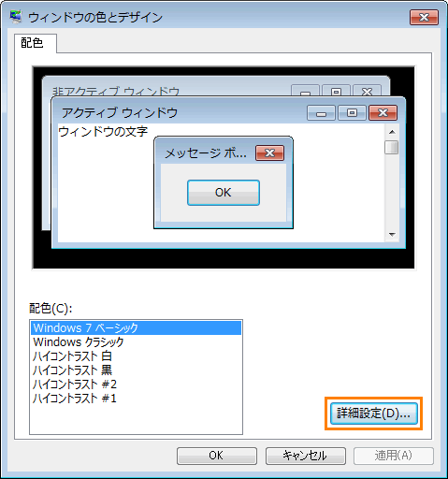Click the title bar monitor icon
Image resolution: width=448 pixels, height=479 pixels.
tap(16, 17)
